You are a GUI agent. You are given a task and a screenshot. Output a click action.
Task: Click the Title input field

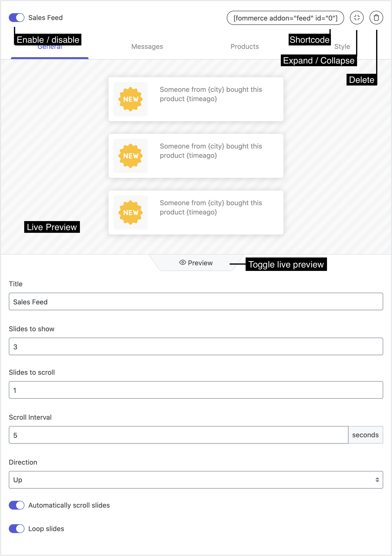click(196, 301)
